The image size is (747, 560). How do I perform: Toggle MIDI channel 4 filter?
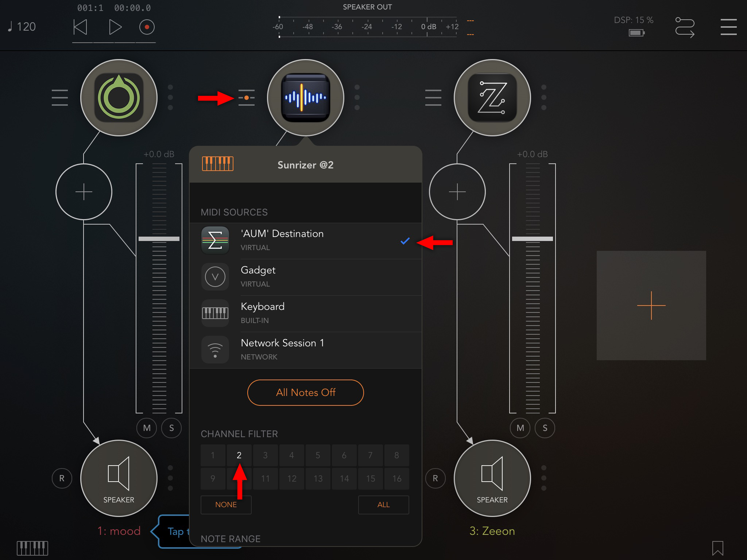[x=292, y=455]
